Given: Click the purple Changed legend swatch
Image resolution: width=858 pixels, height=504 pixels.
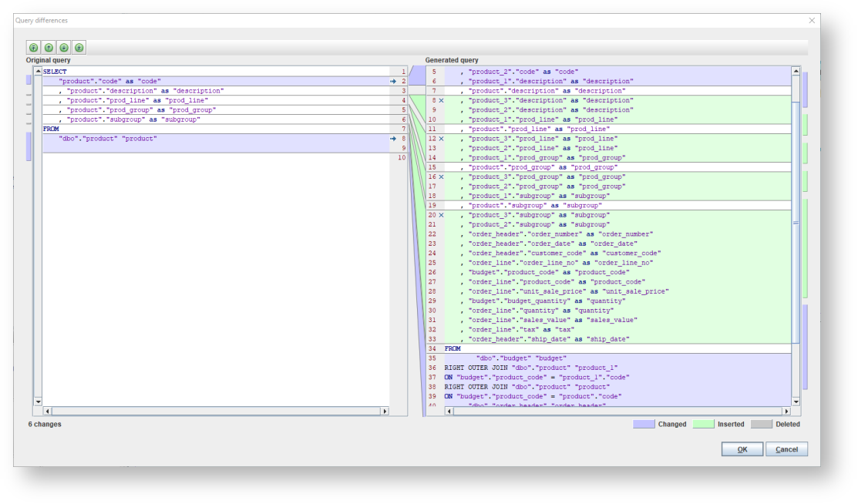Looking at the screenshot, I should point(644,424).
